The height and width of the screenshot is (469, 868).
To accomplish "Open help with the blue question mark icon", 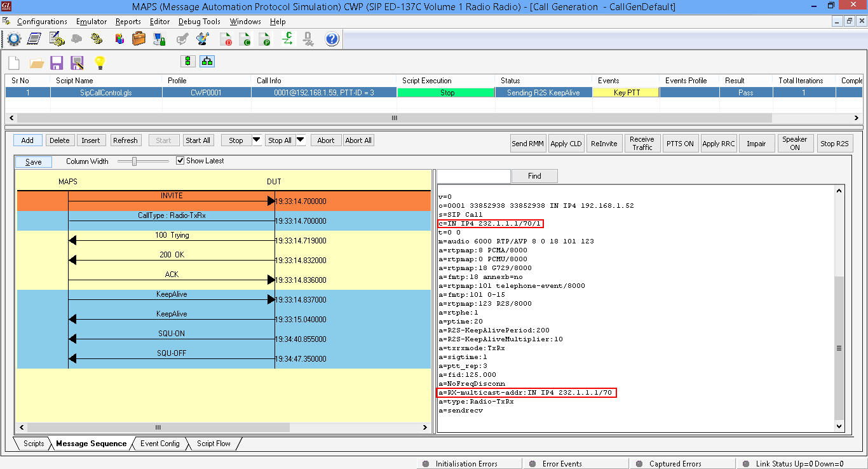I will click(332, 39).
